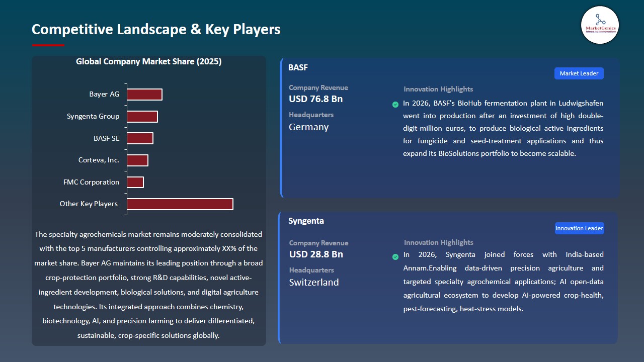Select the Other Key Players bar
The width and height of the screenshot is (644, 362).
[x=180, y=204]
